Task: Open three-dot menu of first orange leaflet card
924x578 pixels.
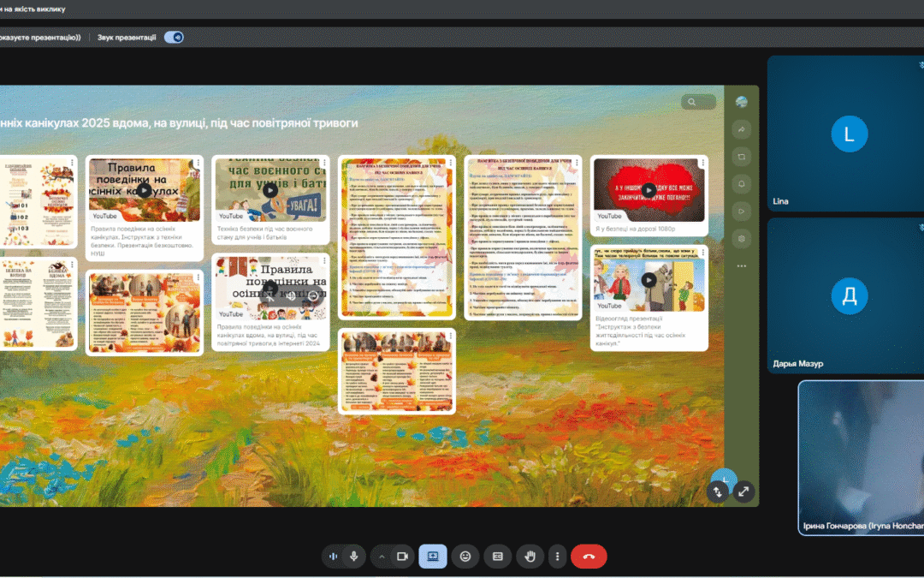Action: 451,163
